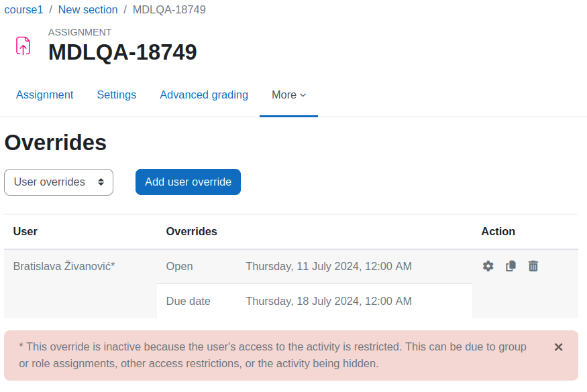Open the Settings tab
This screenshot has width=587, height=392.
[x=117, y=95]
